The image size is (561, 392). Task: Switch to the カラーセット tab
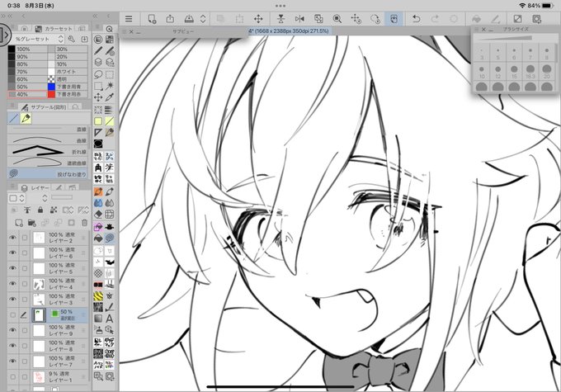point(54,29)
